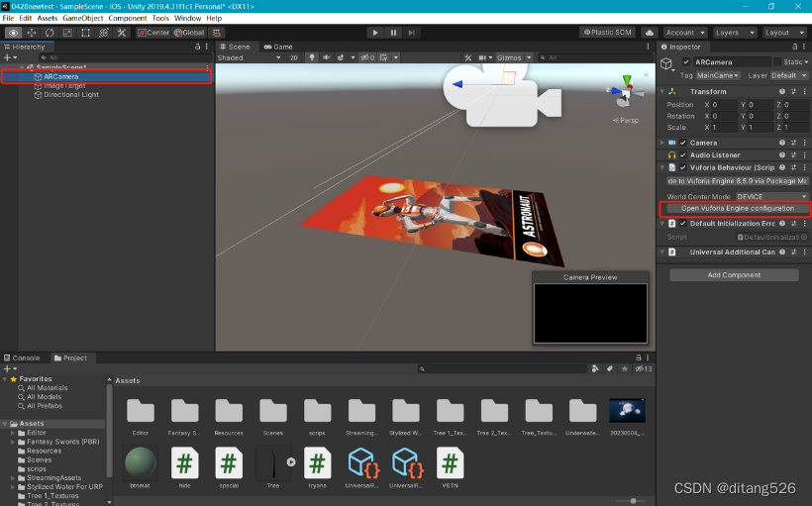Viewport: 812px width, 506px height.
Task: Expand the Camera component foldout
Action: 661,143
